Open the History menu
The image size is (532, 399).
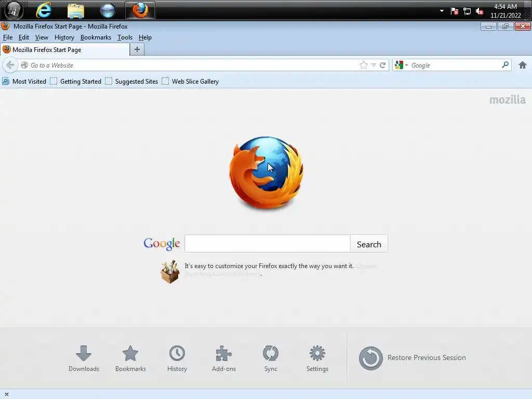pyautogui.click(x=64, y=37)
